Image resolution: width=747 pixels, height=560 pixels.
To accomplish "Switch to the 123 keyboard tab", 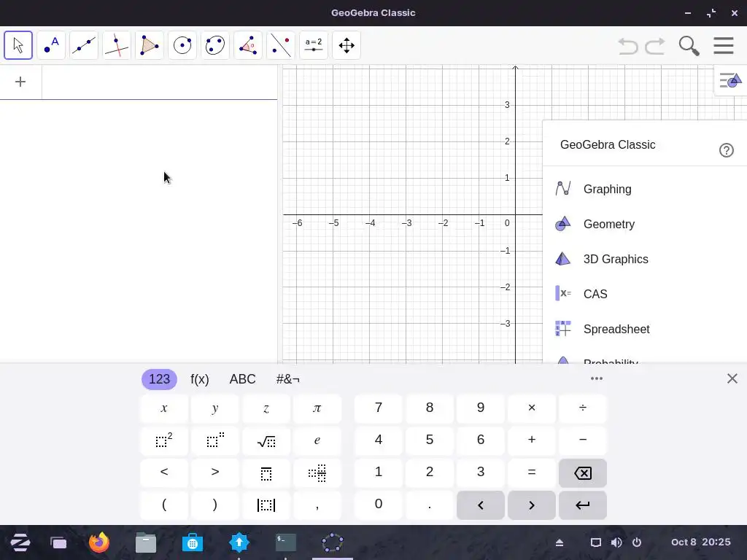I will 159,379.
